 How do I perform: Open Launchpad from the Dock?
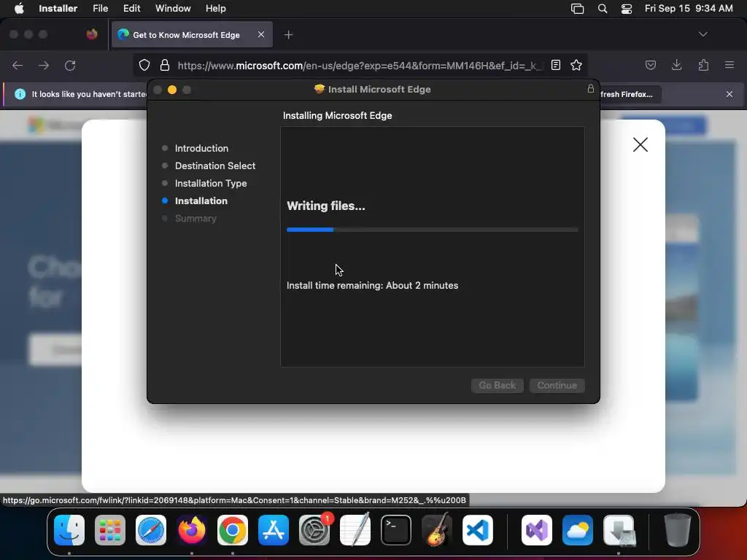(110, 530)
